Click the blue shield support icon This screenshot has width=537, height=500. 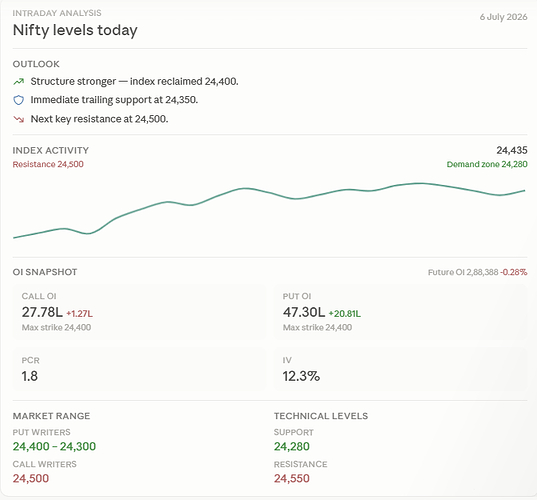[18, 100]
